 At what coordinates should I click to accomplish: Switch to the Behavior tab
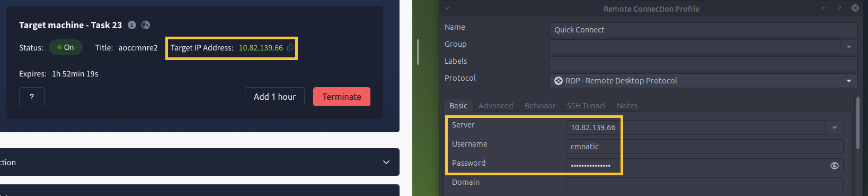point(540,106)
